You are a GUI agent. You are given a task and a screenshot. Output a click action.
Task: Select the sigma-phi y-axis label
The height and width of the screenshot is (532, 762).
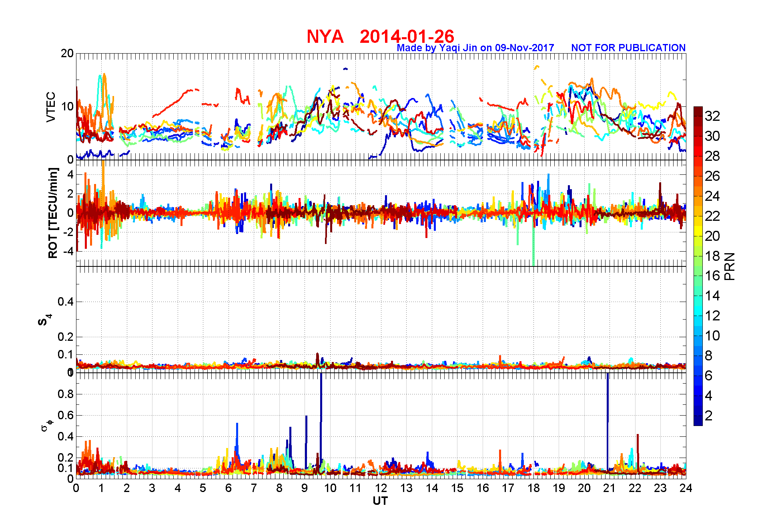(x=46, y=425)
